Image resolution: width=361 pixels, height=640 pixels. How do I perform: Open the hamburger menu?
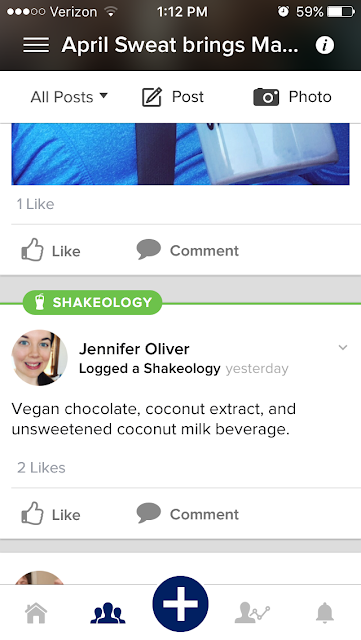[36, 45]
